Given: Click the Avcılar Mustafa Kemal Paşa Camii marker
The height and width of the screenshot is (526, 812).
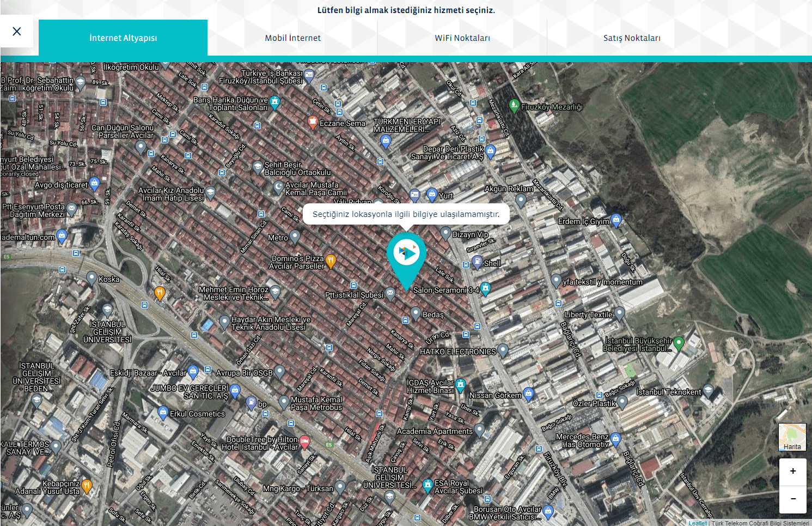Looking at the screenshot, I should point(278,188).
